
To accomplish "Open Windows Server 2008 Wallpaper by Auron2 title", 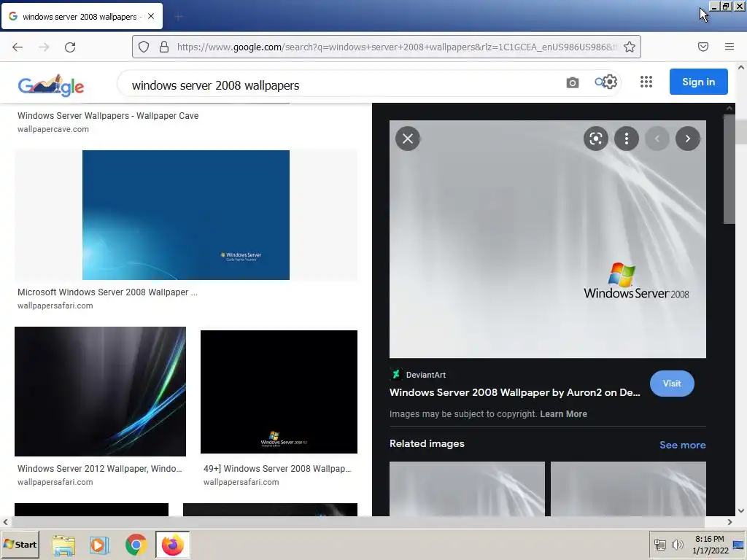I will tap(514, 392).
